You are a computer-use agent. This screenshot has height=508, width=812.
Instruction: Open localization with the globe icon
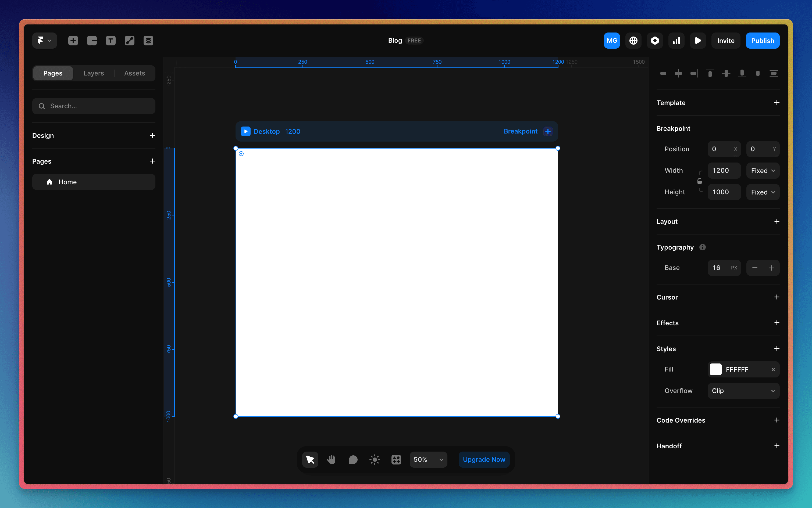633,40
